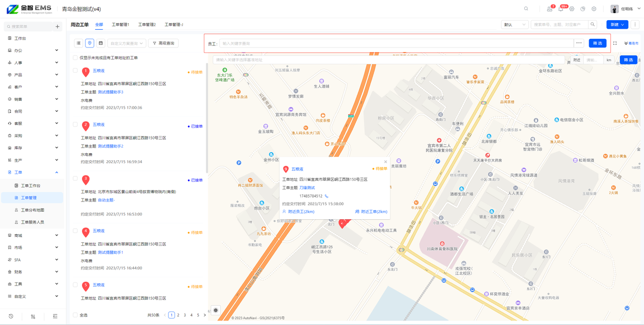The image size is (644, 325).
Task: Switch to the 工单管理-J tab
Action: pyautogui.click(x=174, y=25)
